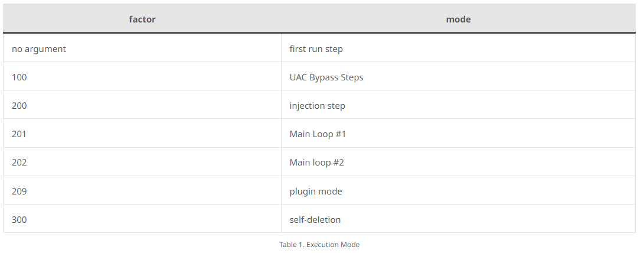Click the factor value 200

pos(19,106)
